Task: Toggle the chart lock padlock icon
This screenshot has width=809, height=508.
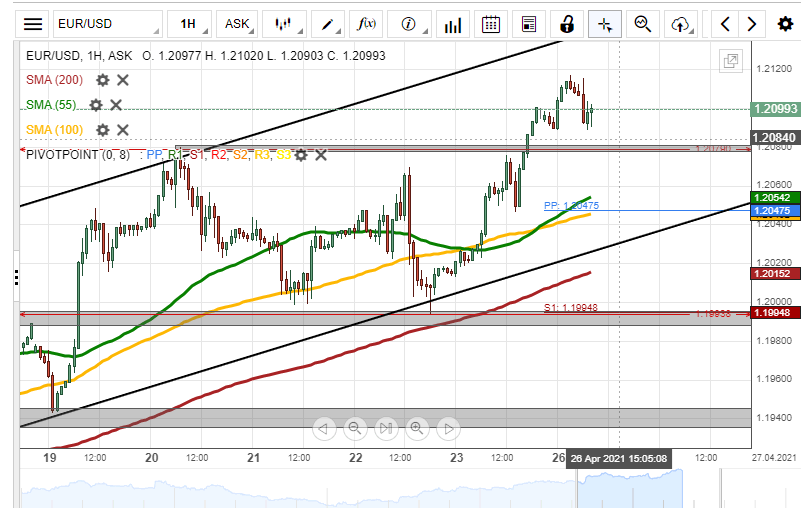Action: (567, 24)
